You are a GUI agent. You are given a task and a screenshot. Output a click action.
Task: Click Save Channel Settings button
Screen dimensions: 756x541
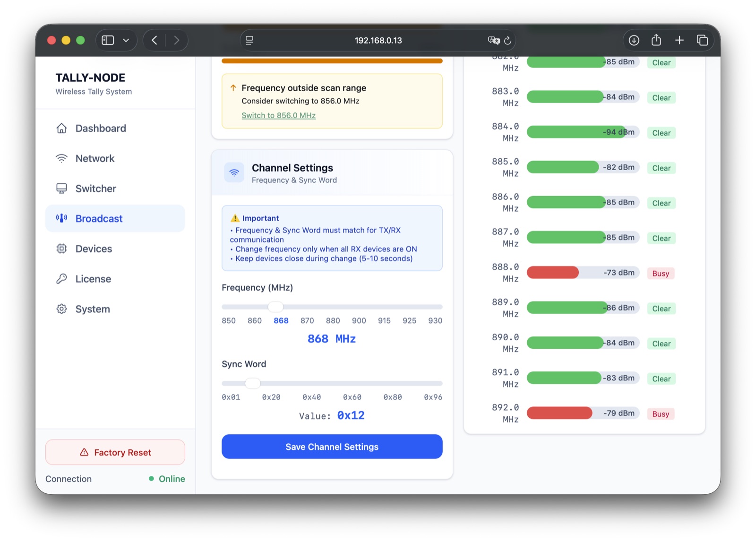pos(332,447)
